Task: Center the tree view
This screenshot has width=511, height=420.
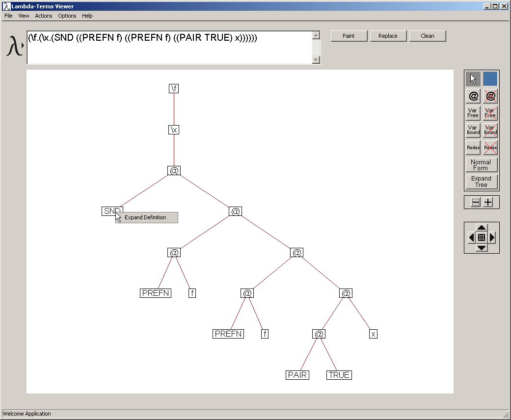Action: (x=482, y=237)
